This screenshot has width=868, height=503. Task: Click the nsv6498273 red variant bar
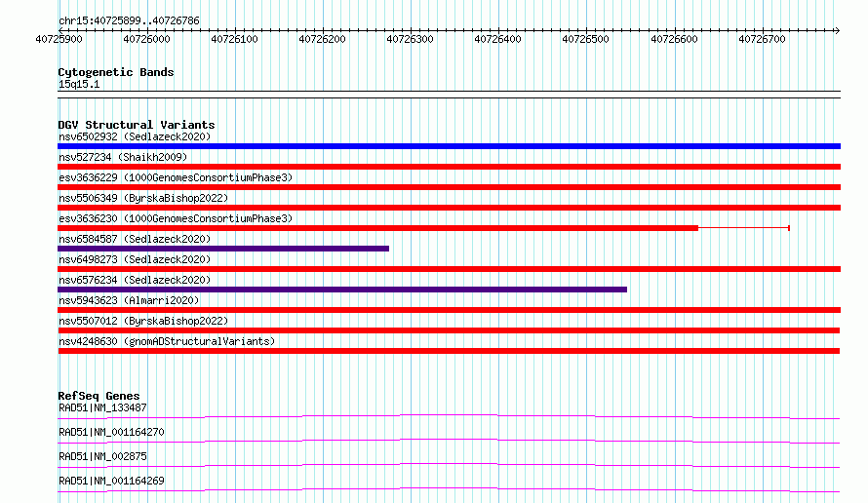pos(449,269)
